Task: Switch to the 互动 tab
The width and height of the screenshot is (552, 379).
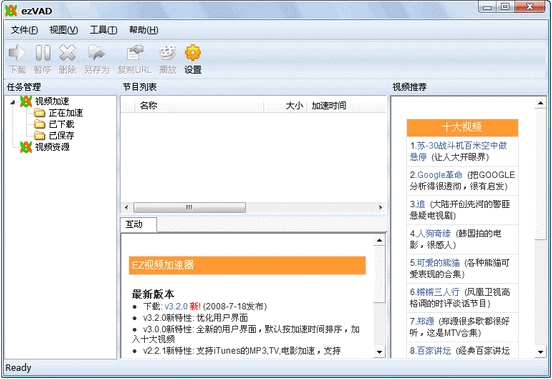Action: tap(138, 225)
